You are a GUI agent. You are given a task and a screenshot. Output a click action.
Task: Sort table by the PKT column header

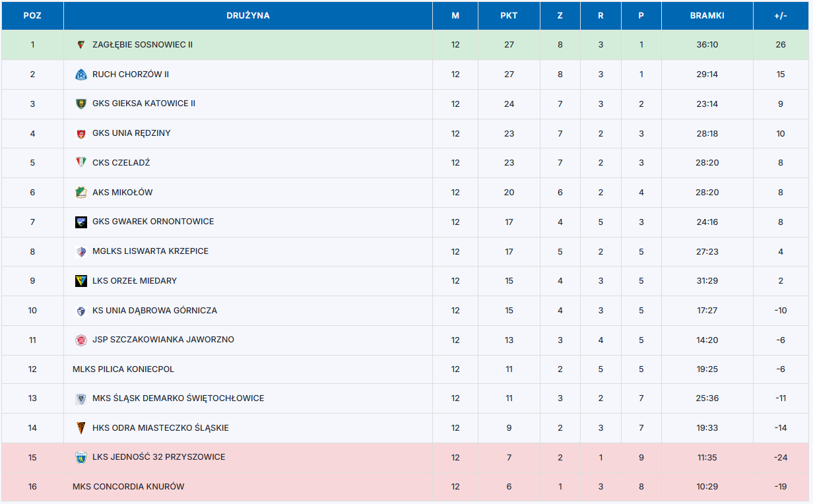tap(509, 16)
